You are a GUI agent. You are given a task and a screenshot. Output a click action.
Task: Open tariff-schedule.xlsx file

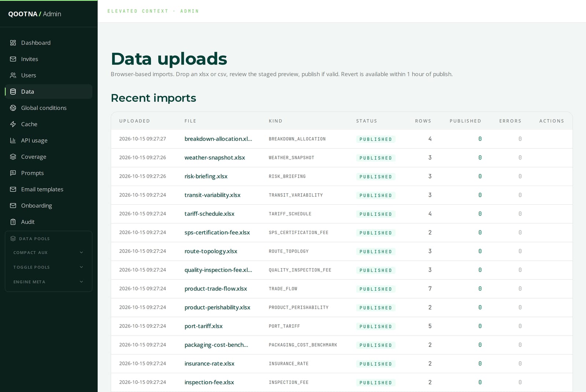pyautogui.click(x=209, y=214)
